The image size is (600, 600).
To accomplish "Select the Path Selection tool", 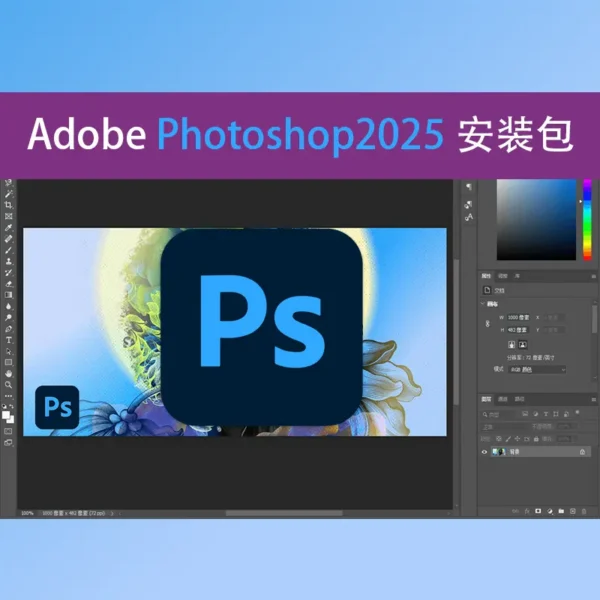I will 8,351.
